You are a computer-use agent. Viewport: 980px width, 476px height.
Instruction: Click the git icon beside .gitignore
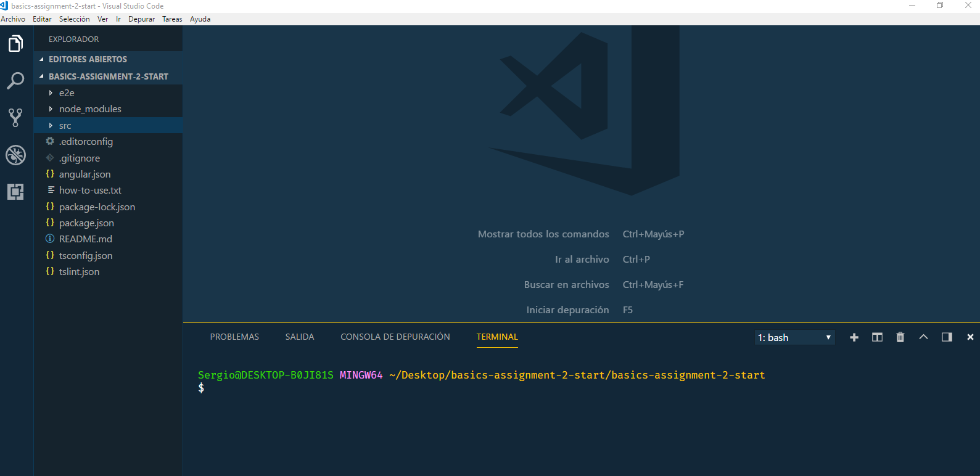[x=50, y=158]
